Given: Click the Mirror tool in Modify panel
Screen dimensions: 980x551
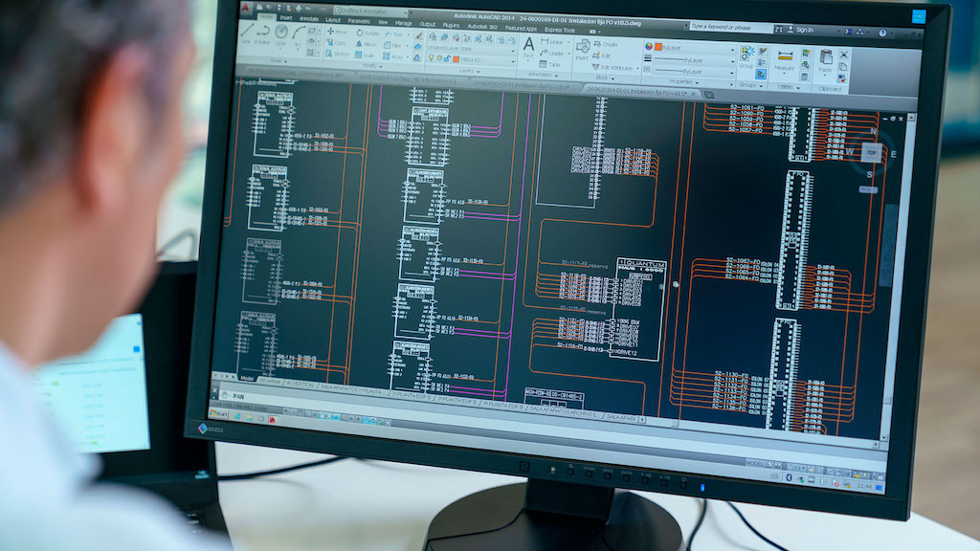Looking at the screenshot, I should coord(366,44).
